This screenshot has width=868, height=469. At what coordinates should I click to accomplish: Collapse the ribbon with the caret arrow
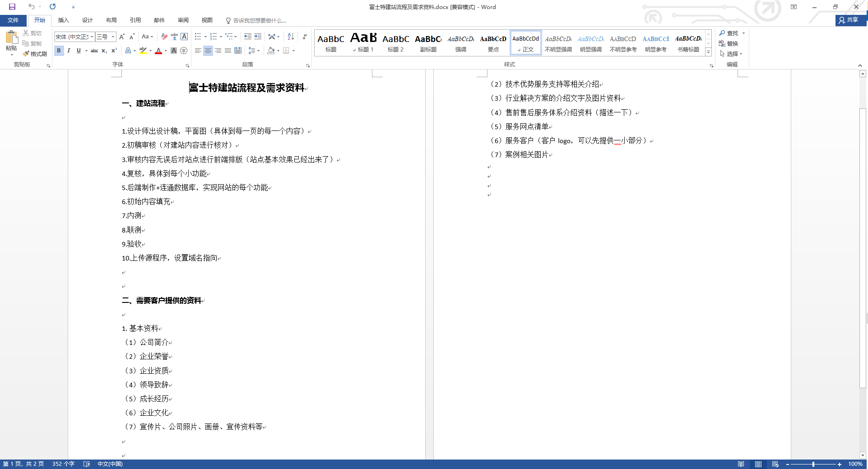[x=860, y=65]
